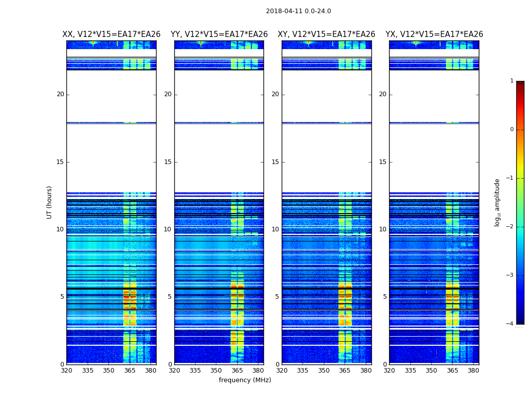The width and height of the screenshot is (532, 405).
Task: Click the date title 2018-04-11 0.0-24.0
Action: 298,11
